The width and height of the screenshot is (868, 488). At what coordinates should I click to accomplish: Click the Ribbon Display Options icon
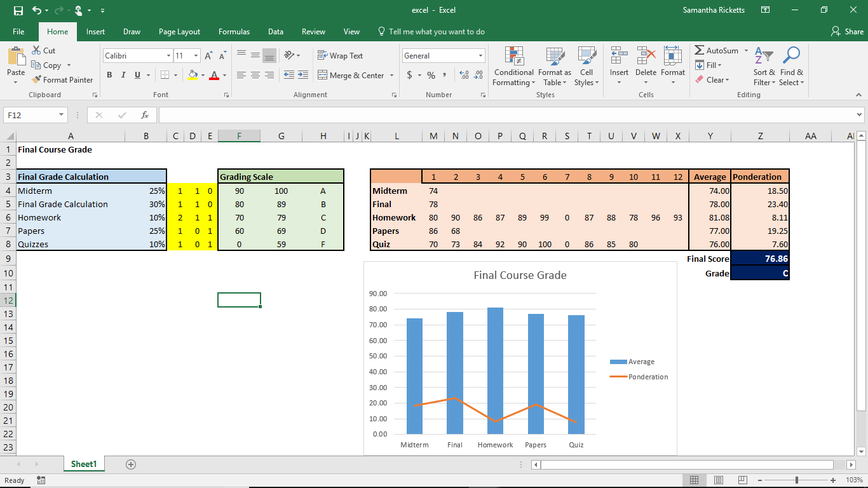click(766, 10)
